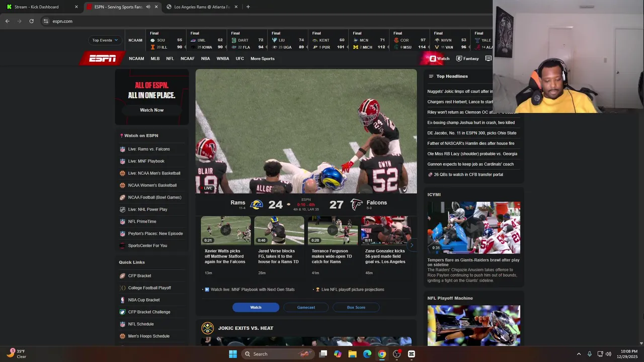644x362 pixels.
Task: Click icon beside CFP Bracket Challenge
Action: (x=122, y=312)
